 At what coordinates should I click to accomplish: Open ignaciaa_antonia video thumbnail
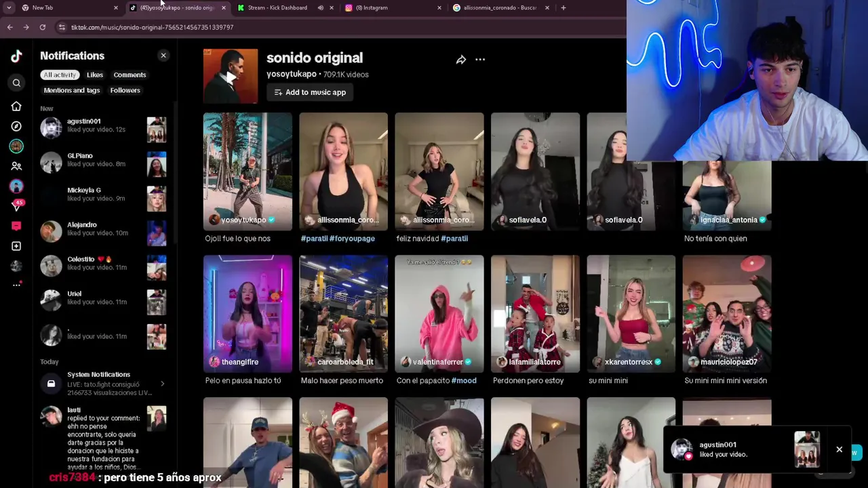click(x=727, y=195)
